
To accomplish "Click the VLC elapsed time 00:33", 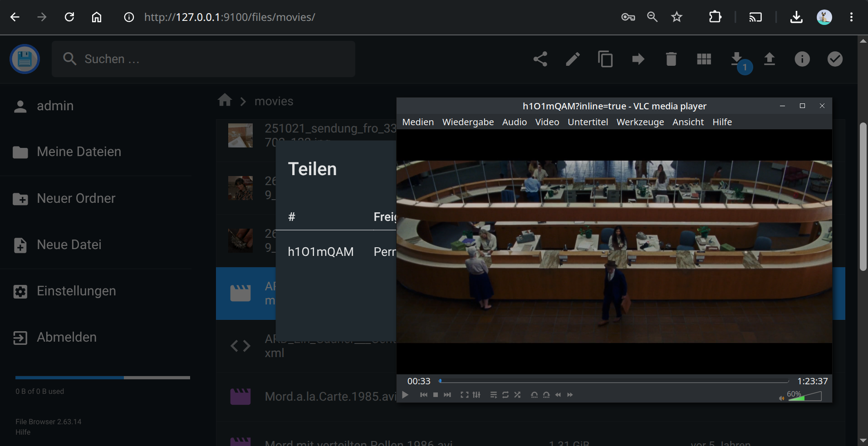I will click(x=418, y=381).
